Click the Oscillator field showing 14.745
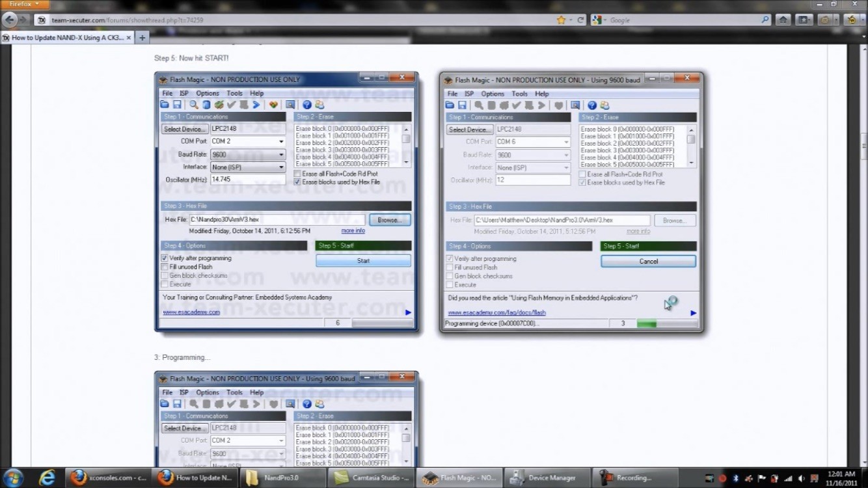The width and height of the screenshot is (868, 488). click(248, 180)
